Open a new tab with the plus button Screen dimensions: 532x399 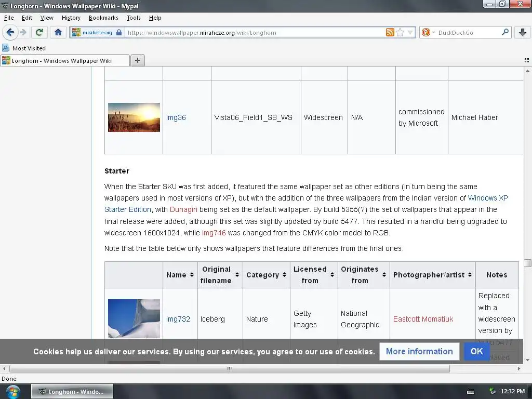coord(137,60)
